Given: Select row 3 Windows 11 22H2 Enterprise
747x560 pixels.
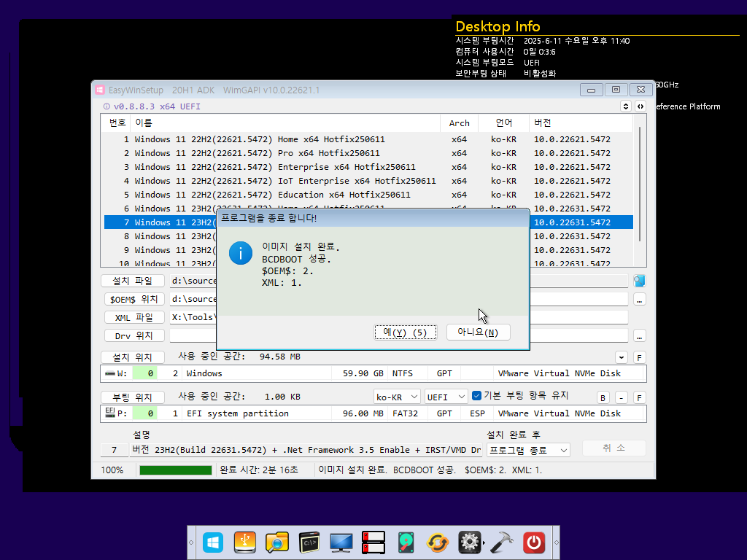Looking at the screenshot, I should 368,167.
